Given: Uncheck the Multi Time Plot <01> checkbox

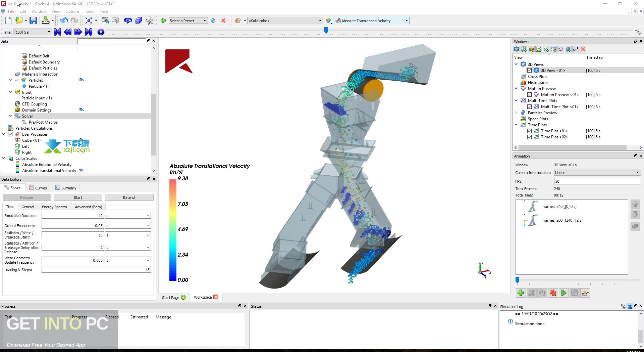Looking at the screenshot, I should pyautogui.click(x=529, y=107).
